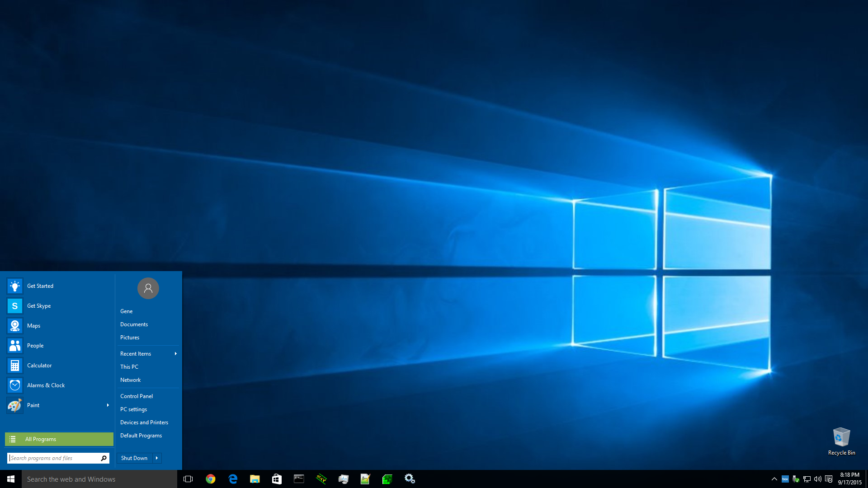Open the Task View button

(188, 479)
